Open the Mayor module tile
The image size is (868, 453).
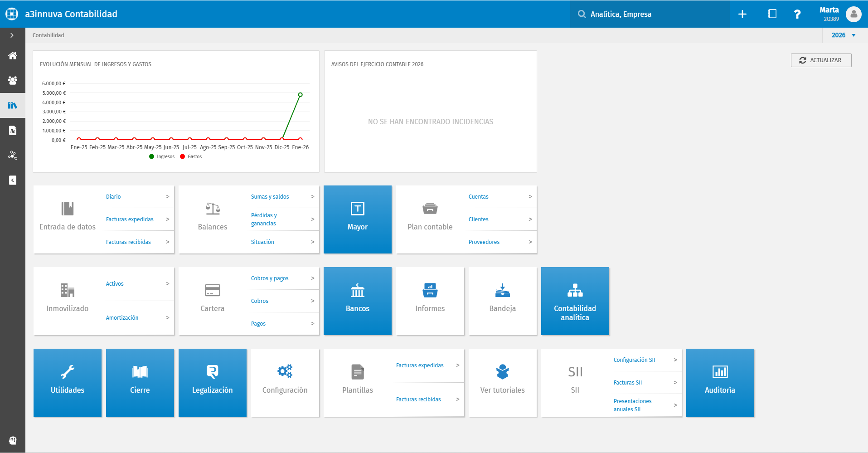coord(357,219)
